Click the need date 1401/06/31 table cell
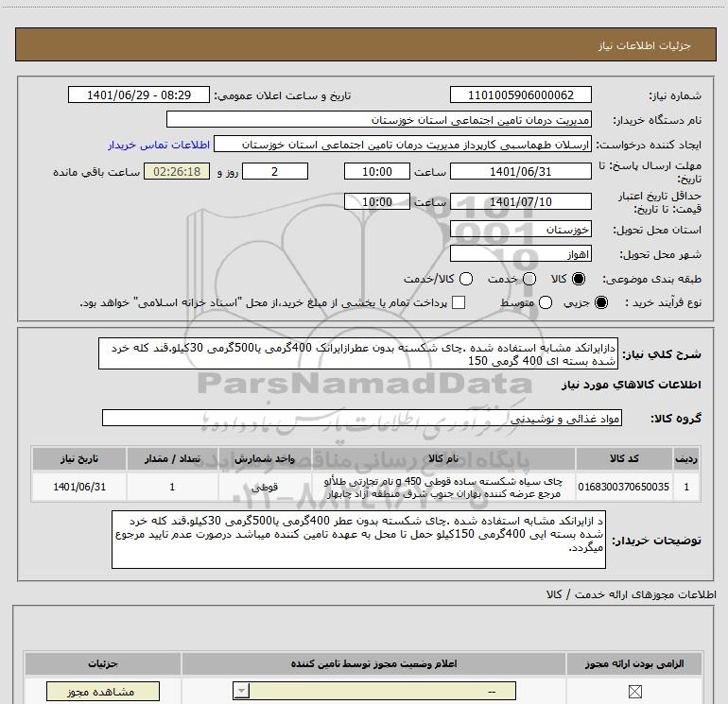The height and width of the screenshot is (704, 728). pos(79,487)
